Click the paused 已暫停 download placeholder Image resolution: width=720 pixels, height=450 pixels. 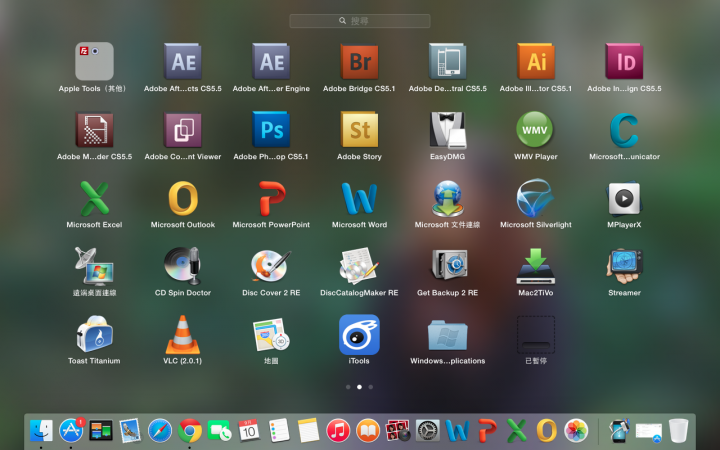[x=536, y=334]
